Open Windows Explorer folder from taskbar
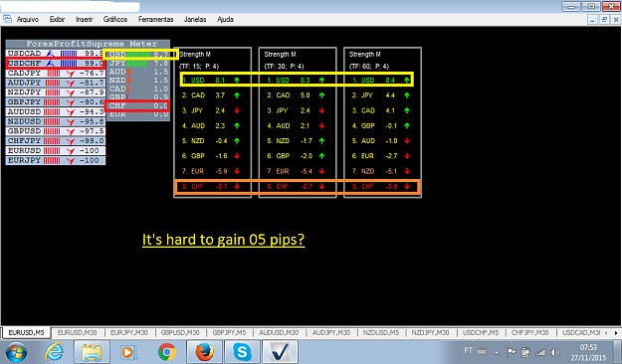Image resolution: width=622 pixels, height=364 pixels. (92, 352)
